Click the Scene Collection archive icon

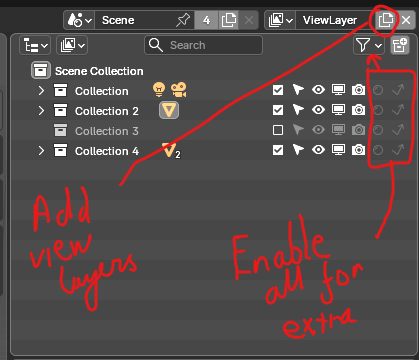(x=41, y=70)
